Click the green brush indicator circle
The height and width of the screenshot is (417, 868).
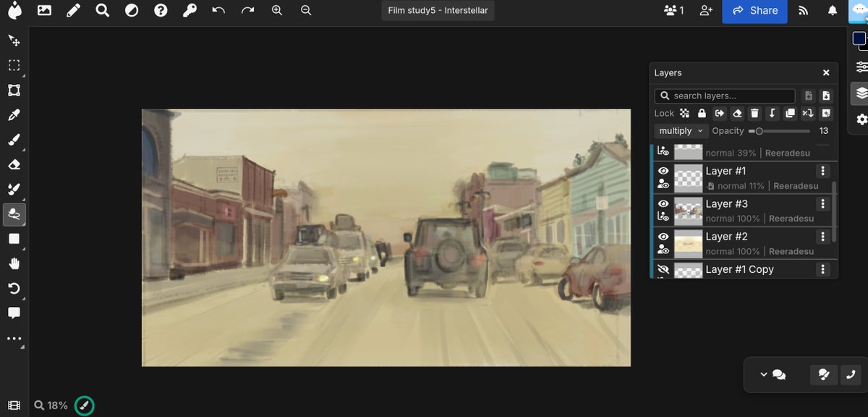point(85,405)
